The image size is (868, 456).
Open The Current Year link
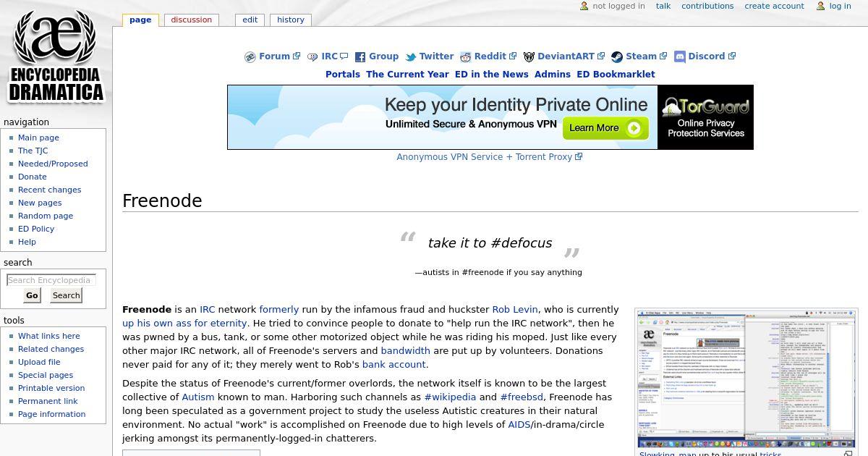pyautogui.click(x=407, y=75)
